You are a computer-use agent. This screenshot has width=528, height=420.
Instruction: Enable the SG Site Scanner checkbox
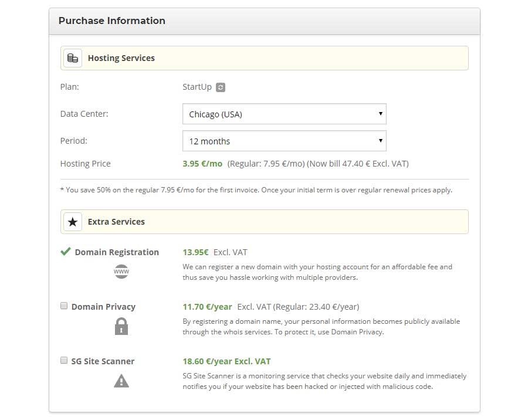click(x=64, y=360)
